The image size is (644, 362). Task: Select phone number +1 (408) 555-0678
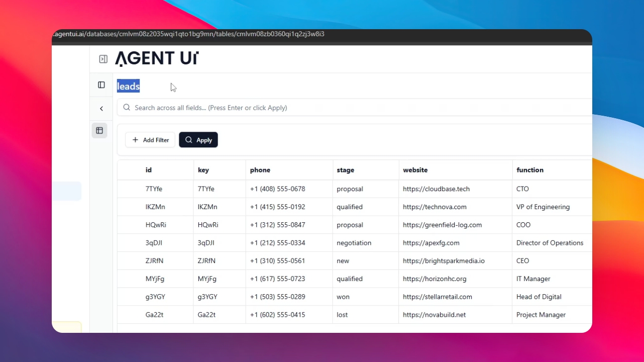tap(278, 189)
